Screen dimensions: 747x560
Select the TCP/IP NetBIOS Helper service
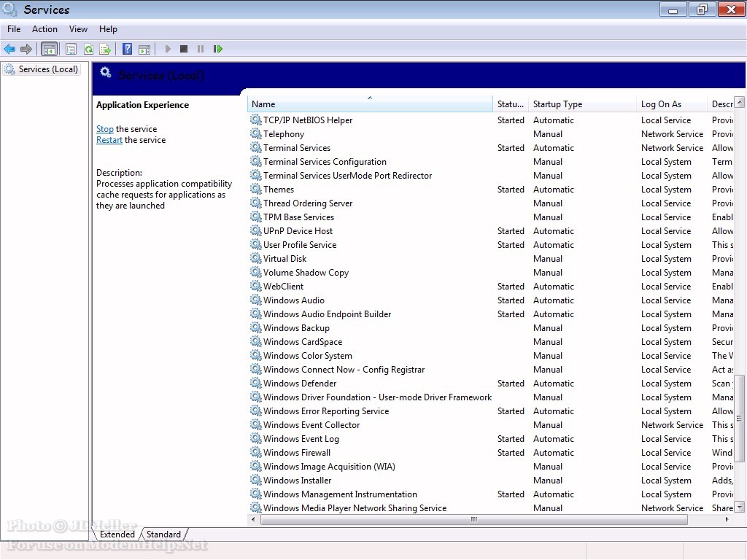pyautogui.click(x=491, y=120)
